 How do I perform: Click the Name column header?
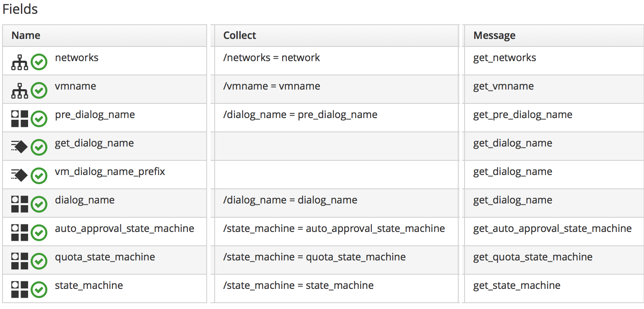point(26,36)
